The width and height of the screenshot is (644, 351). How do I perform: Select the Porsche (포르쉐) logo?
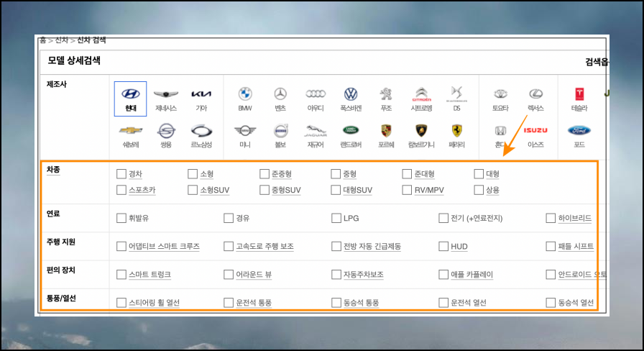tap(386, 131)
